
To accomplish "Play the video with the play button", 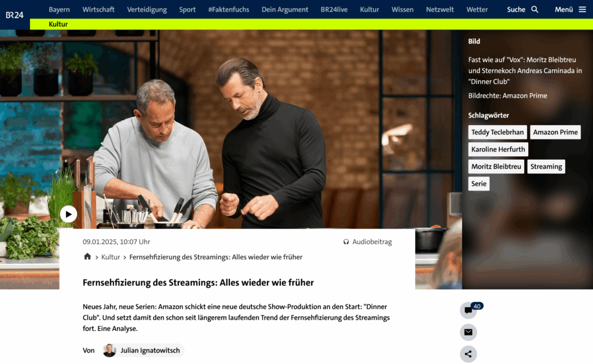I will 68,214.
